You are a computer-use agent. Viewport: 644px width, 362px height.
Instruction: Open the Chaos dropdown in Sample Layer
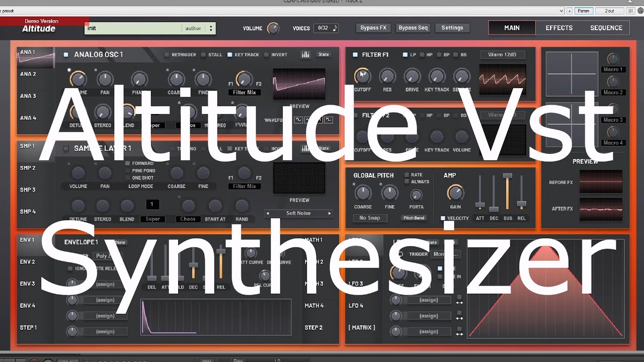tap(188, 219)
